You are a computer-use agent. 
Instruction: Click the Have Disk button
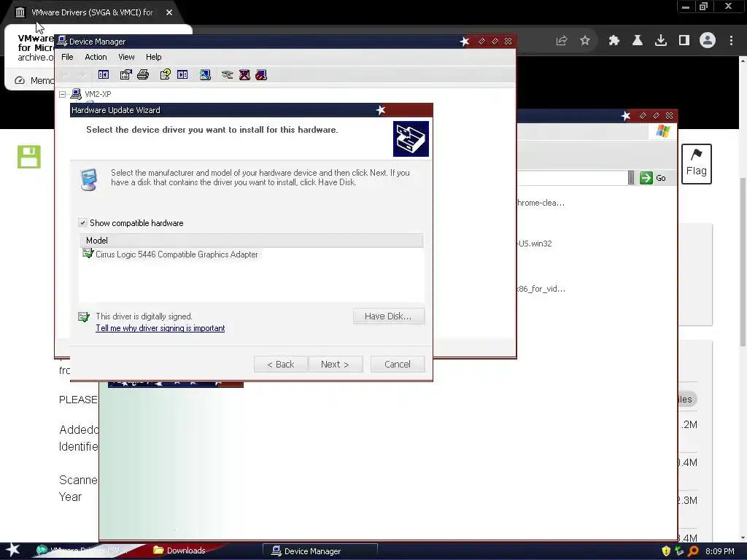tap(388, 316)
